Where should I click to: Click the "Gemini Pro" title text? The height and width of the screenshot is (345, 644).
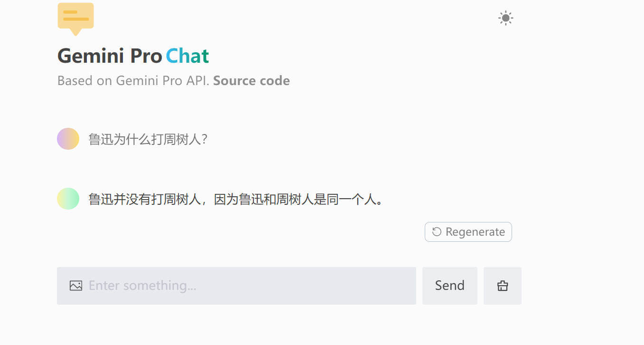tap(110, 56)
